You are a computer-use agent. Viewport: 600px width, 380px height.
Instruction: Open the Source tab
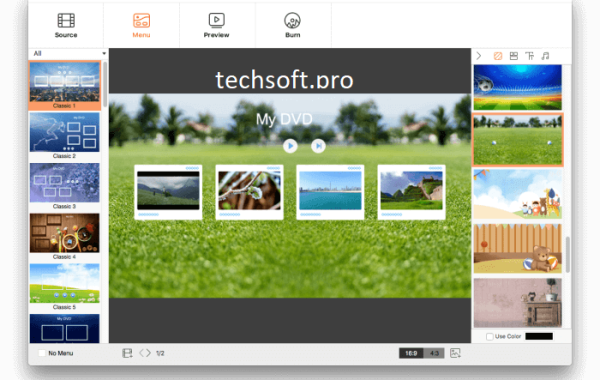pyautogui.click(x=66, y=25)
